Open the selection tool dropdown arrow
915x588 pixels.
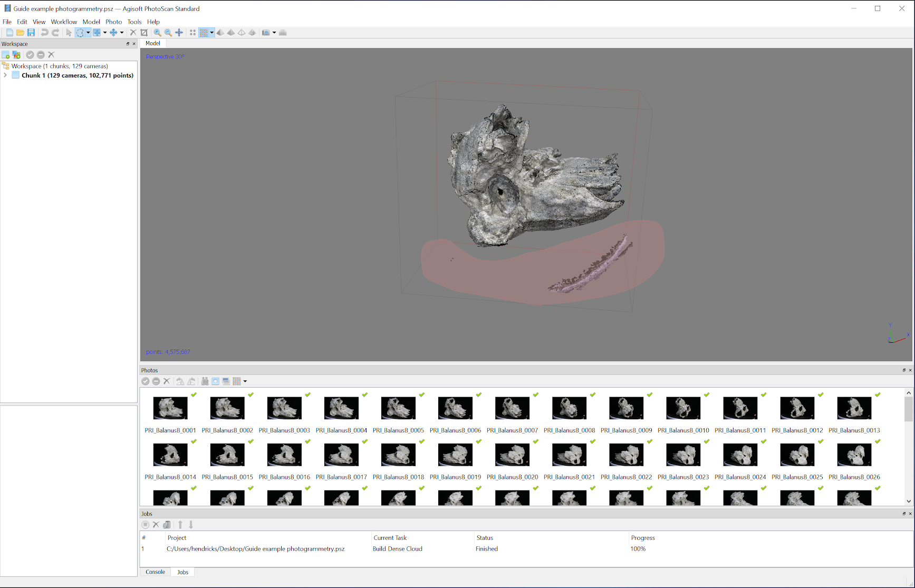(x=88, y=33)
